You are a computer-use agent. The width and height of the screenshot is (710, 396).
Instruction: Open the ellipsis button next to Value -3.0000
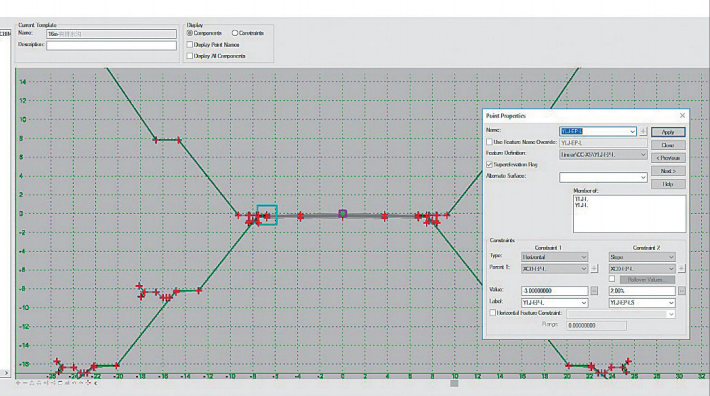click(x=594, y=291)
